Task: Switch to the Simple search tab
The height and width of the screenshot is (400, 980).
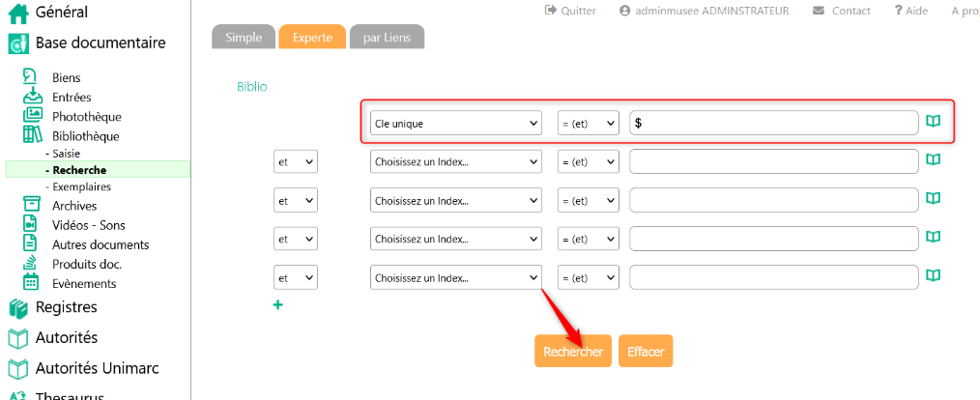Action: 244,37
